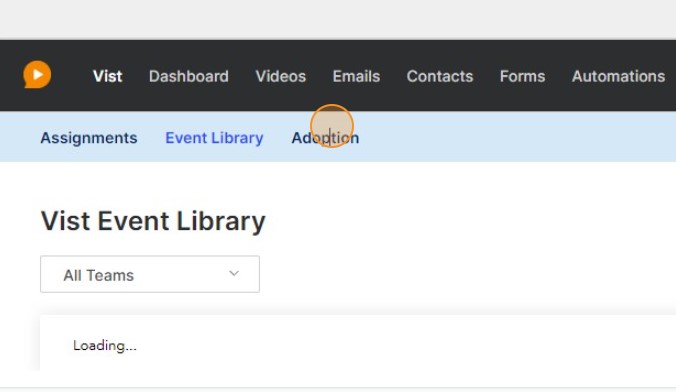Open the All Teams dropdown
676x392 pixels.
point(150,274)
